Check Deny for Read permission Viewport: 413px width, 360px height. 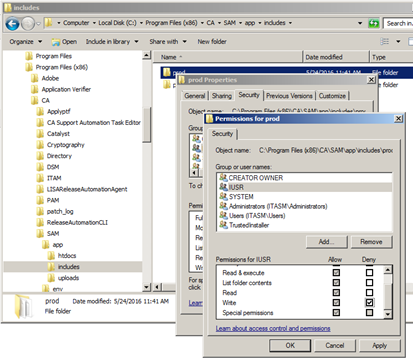[x=369, y=293]
